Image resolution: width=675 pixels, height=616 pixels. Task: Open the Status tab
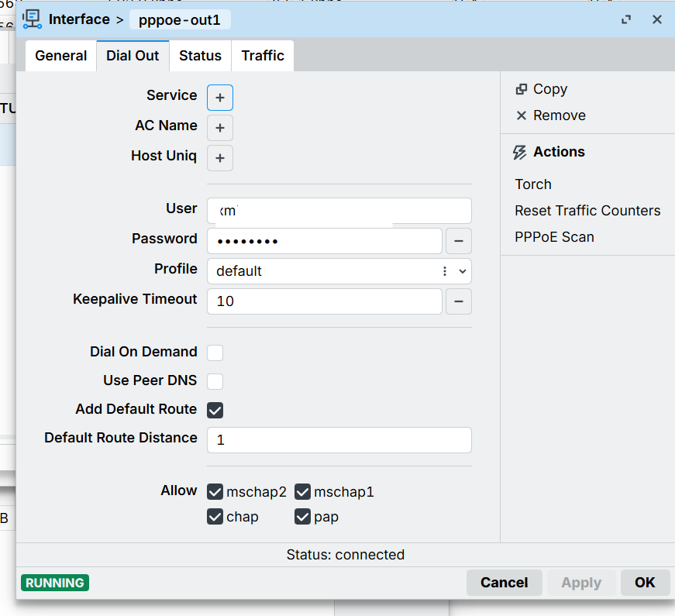click(200, 56)
